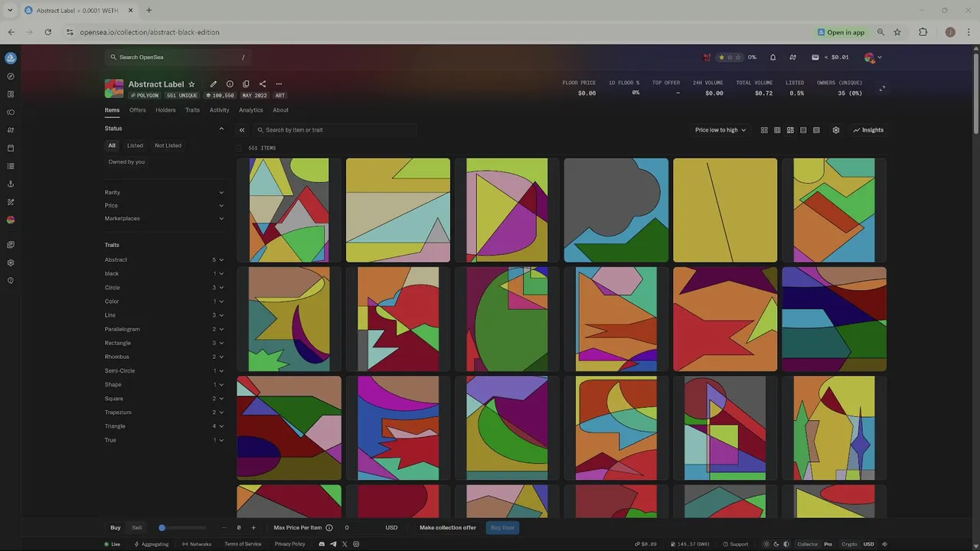The image size is (980, 551).
Task: Switch to Sell mode toggle
Action: [x=137, y=527]
